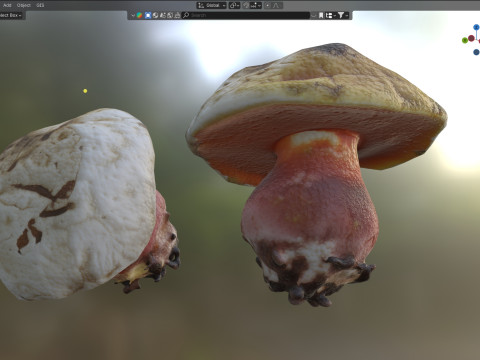Open the Object menu
480x360 pixels.
click(x=24, y=5)
